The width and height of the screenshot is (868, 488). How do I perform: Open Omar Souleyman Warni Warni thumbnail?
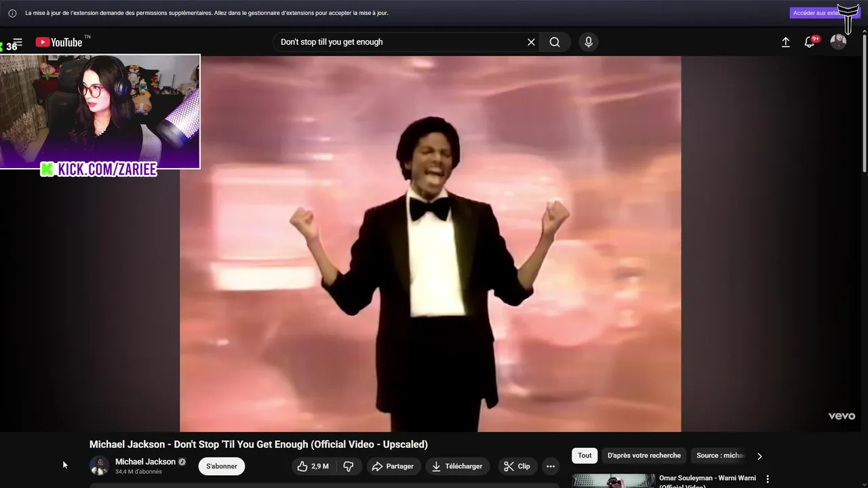pos(614,481)
